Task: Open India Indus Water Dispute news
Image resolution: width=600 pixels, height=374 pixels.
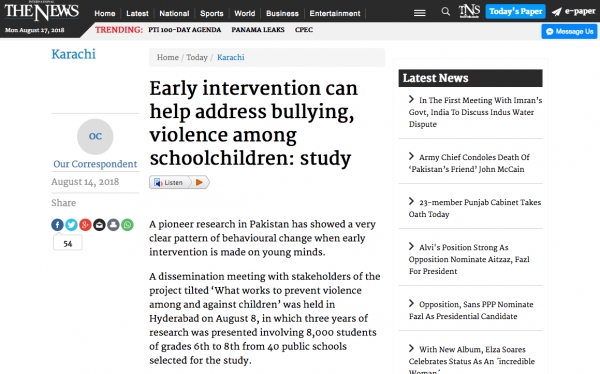Action: coord(475,112)
